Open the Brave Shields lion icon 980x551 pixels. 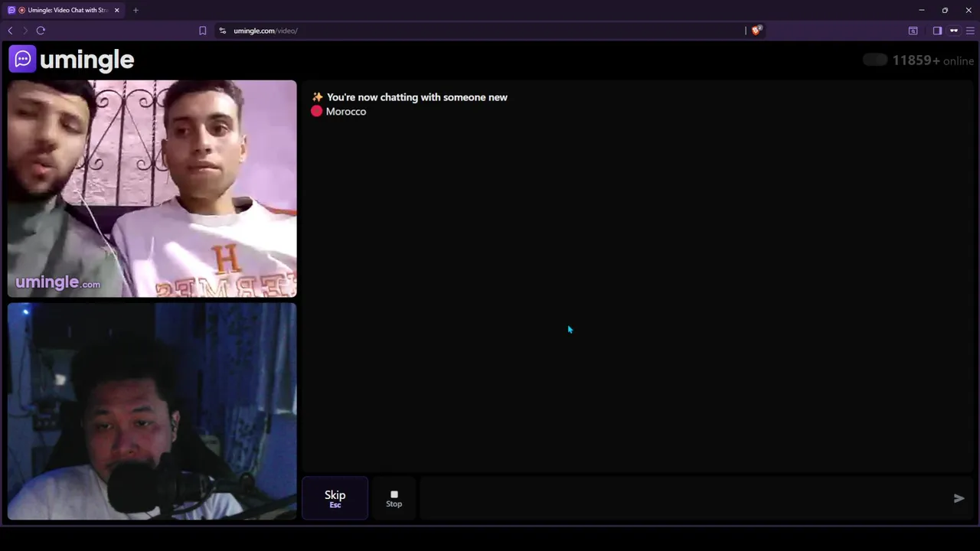pyautogui.click(x=756, y=31)
